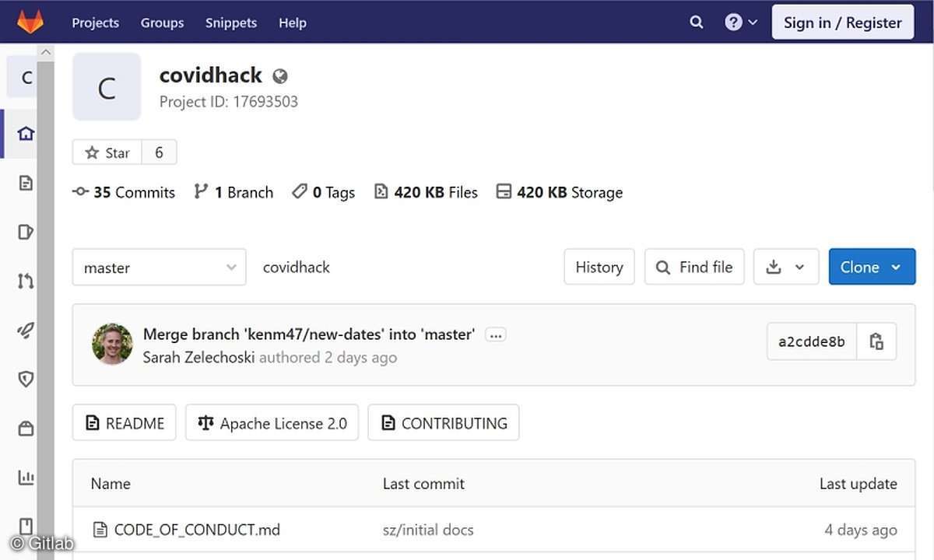Open the Issues icon in sidebar
Viewport: 934px width, 560px height.
click(26, 232)
